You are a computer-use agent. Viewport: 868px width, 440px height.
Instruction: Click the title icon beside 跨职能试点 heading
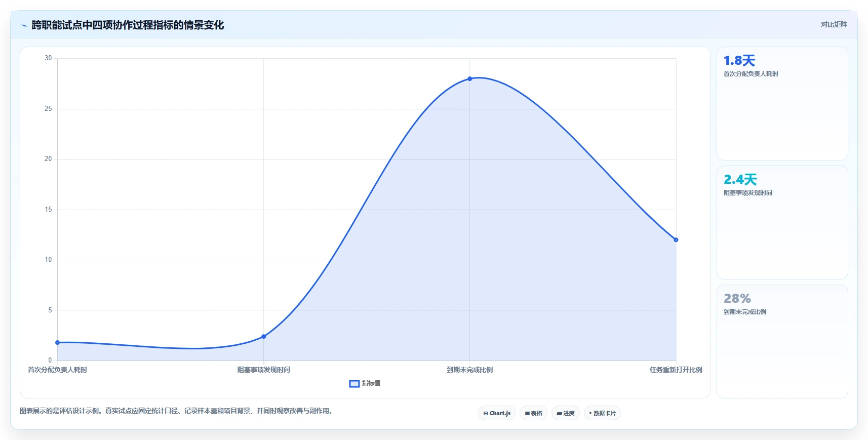tap(24, 25)
